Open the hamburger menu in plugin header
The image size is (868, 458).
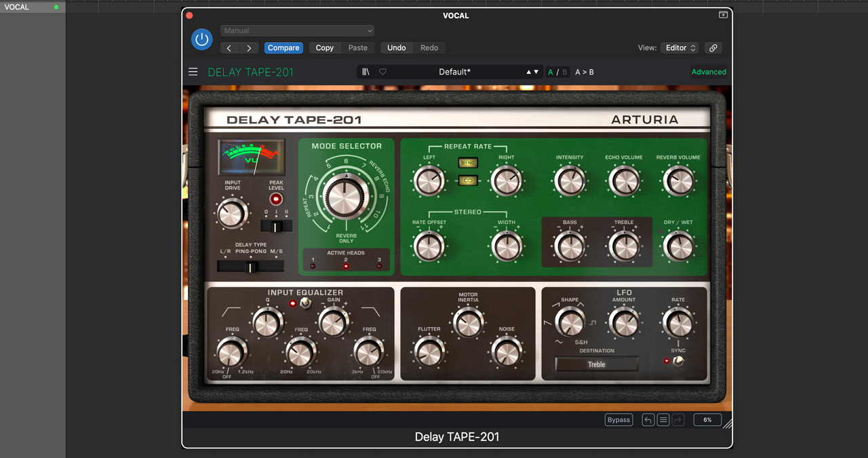193,72
